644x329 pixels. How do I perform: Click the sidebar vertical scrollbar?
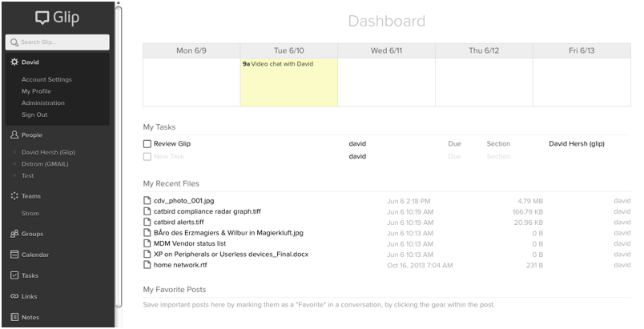[119, 160]
